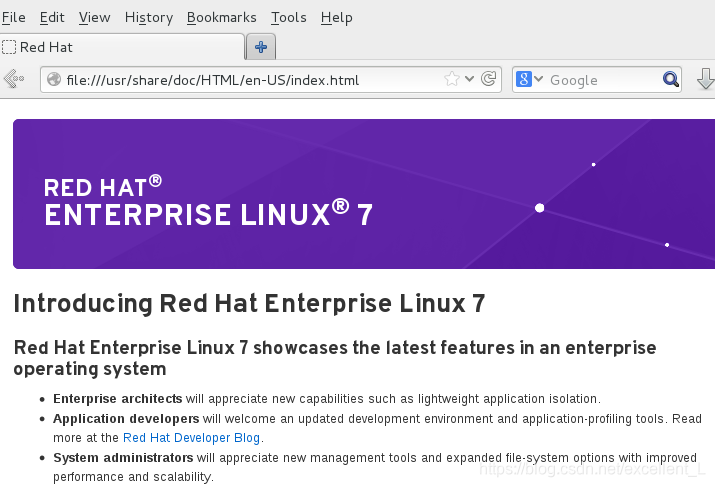
Task: Open the History menu
Action: 149,17
